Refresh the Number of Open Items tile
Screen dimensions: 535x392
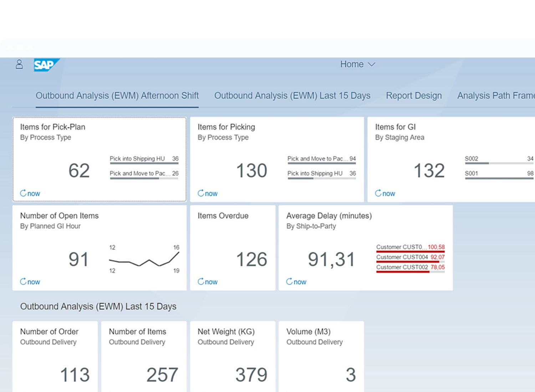pos(24,282)
